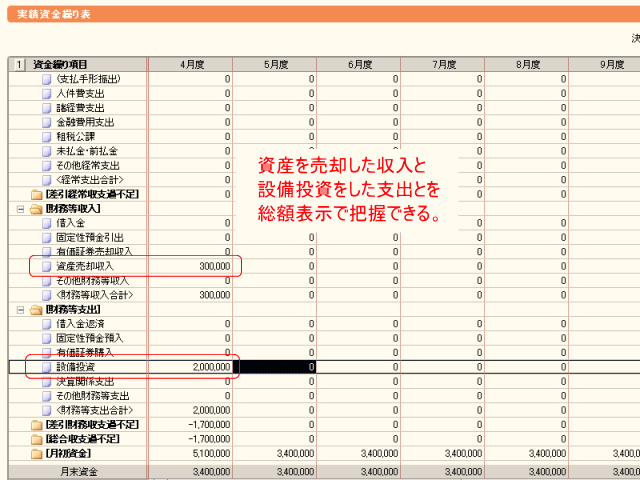Click the 9月度 column header
Viewport: 640px width, 480px height.
click(x=605, y=64)
